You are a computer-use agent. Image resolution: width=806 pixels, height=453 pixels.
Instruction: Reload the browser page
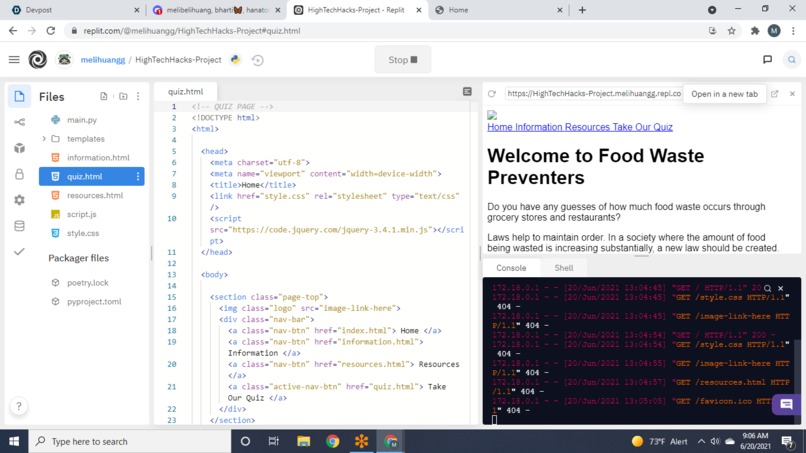click(50, 31)
